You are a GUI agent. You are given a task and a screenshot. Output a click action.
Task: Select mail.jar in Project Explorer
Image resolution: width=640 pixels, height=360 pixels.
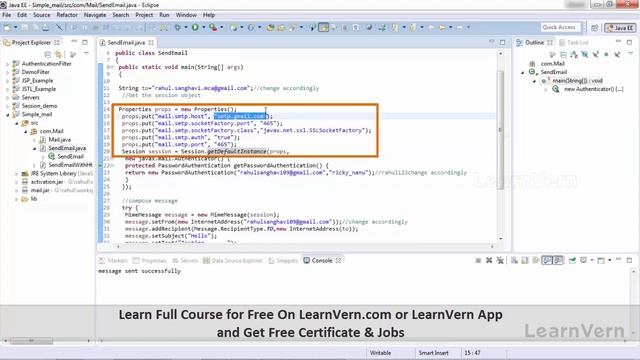click(40, 191)
